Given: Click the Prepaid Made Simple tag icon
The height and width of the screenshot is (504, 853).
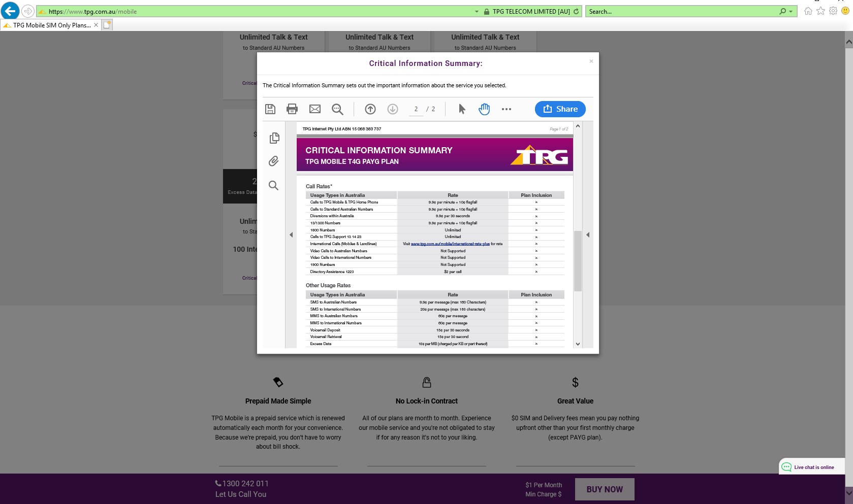Looking at the screenshot, I should tap(278, 382).
